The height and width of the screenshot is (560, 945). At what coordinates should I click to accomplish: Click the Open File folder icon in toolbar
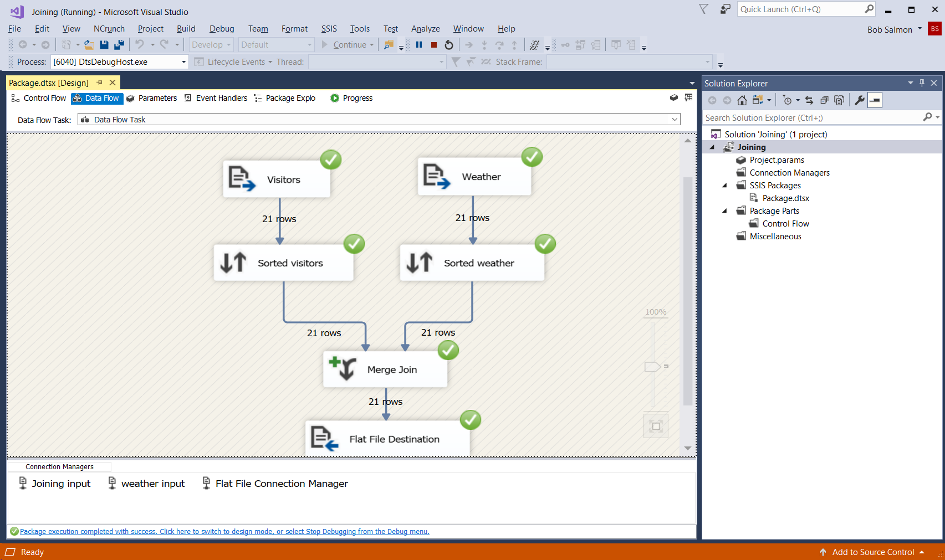point(89,45)
